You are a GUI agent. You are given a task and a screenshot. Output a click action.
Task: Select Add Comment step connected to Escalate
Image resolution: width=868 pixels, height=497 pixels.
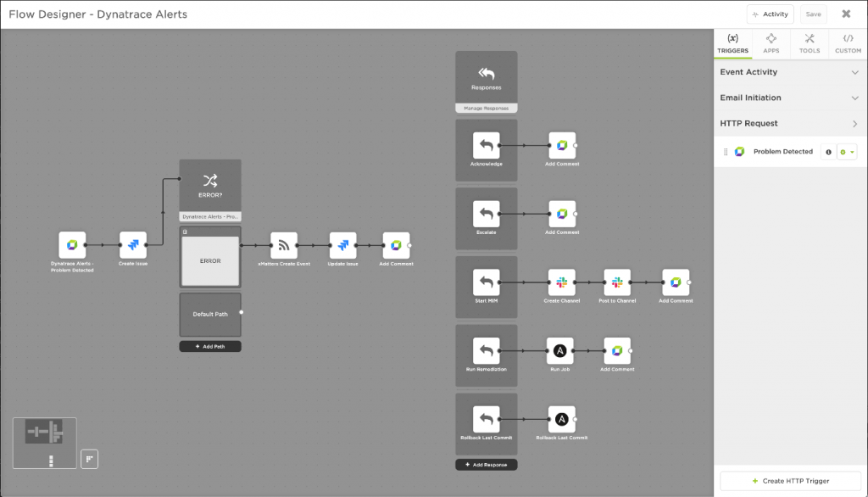click(x=562, y=214)
